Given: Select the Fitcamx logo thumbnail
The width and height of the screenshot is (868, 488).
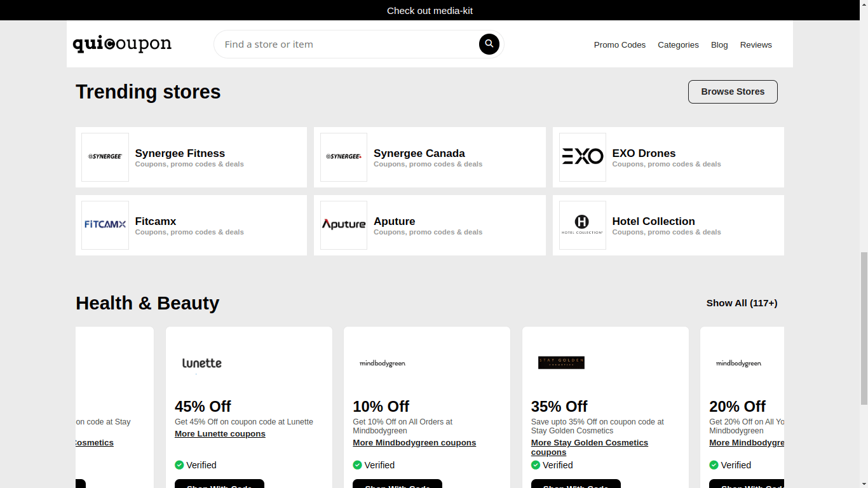Looking at the screenshot, I should coord(105,225).
